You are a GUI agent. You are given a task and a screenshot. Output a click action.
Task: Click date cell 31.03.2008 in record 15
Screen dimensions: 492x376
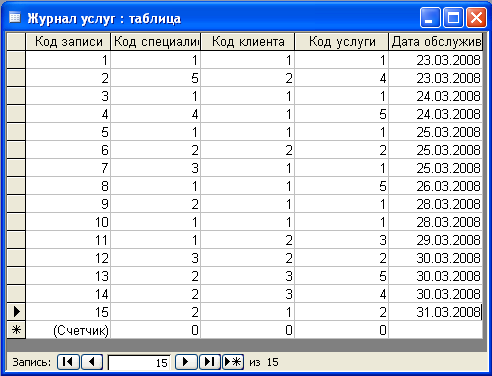point(436,312)
